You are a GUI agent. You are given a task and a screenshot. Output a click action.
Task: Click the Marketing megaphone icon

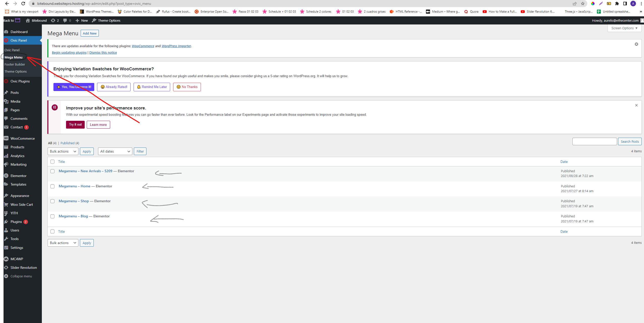[x=6, y=164]
